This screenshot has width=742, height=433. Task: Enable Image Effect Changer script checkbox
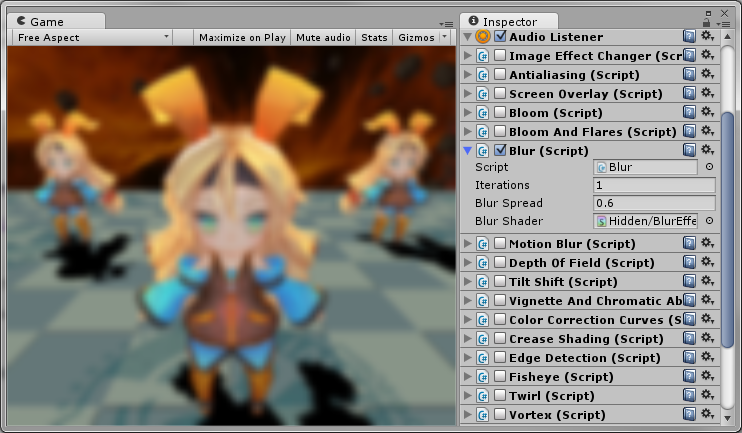pyautogui.click(x=500, y=55)
